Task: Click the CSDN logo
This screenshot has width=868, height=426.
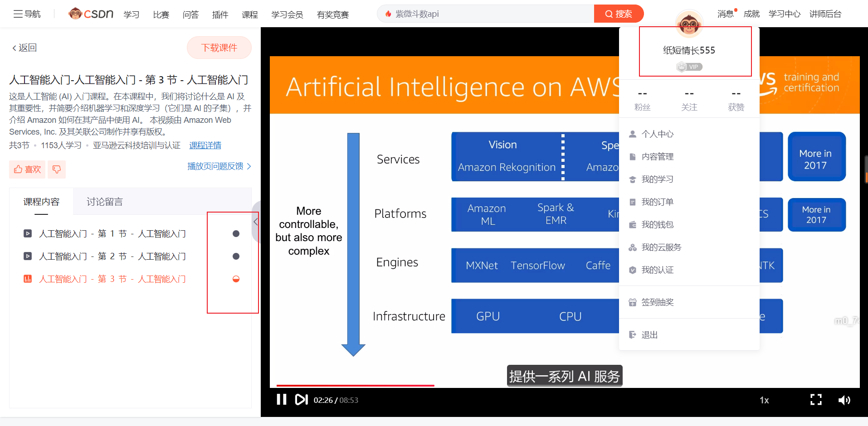Action: [91, 14]
